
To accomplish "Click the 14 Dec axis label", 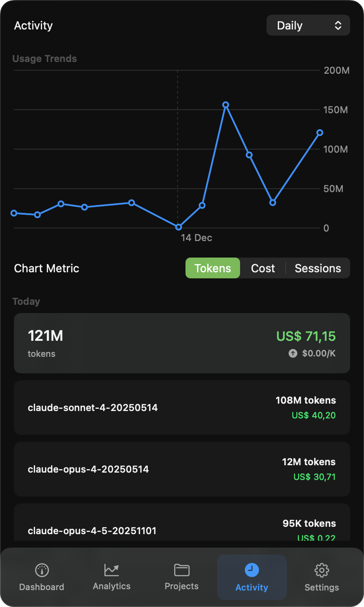I will (197, 238).
